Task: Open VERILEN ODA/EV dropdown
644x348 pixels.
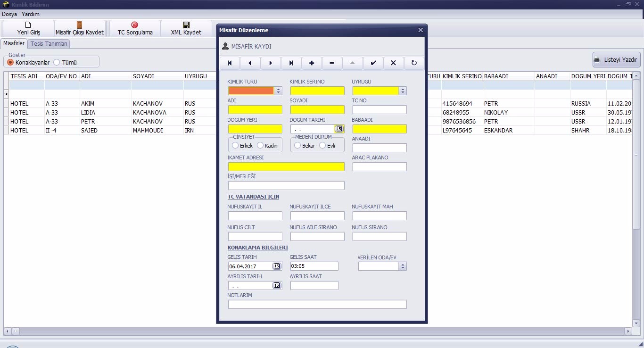Action: click(x=403, y=266)
